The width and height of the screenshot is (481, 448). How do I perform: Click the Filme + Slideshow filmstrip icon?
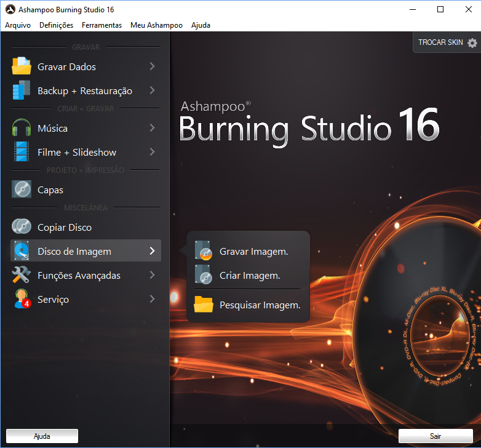click(22, 151)
